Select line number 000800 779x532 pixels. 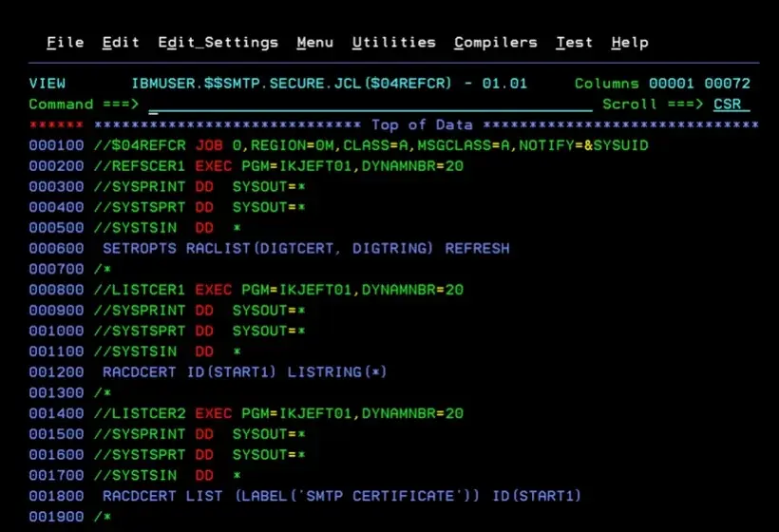(56, 290)
